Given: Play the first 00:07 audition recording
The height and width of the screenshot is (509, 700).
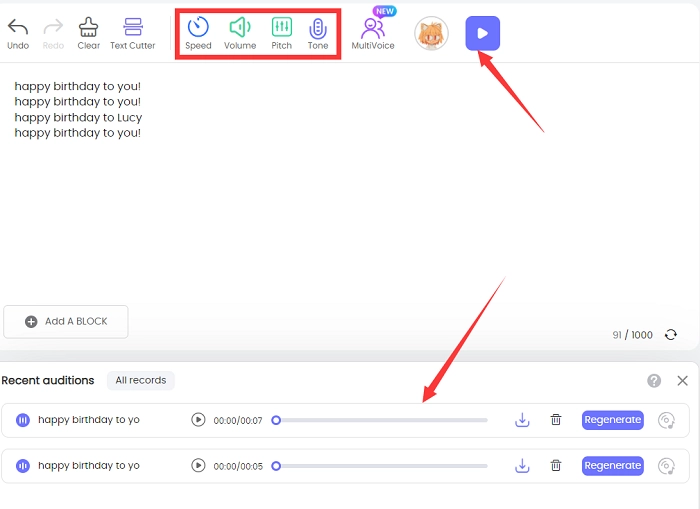Looking at the screenshot, I should pyautogui.click(x=198, y=420).
